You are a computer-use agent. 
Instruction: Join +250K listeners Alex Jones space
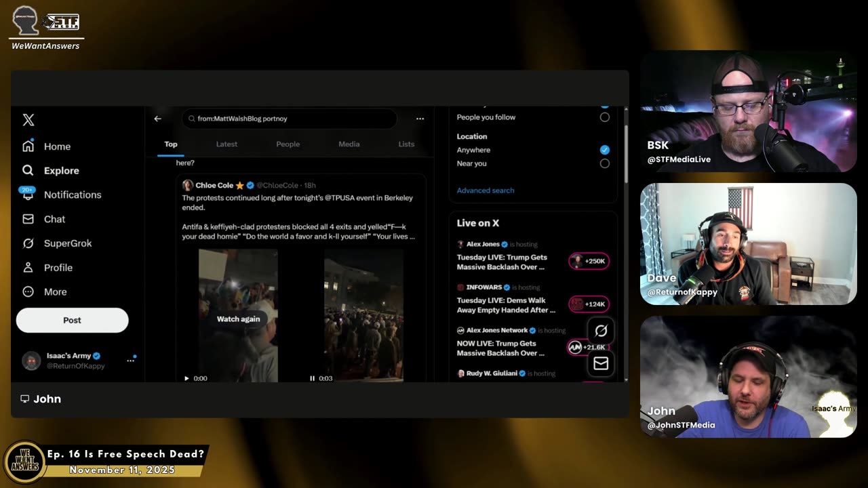[589, 261]
